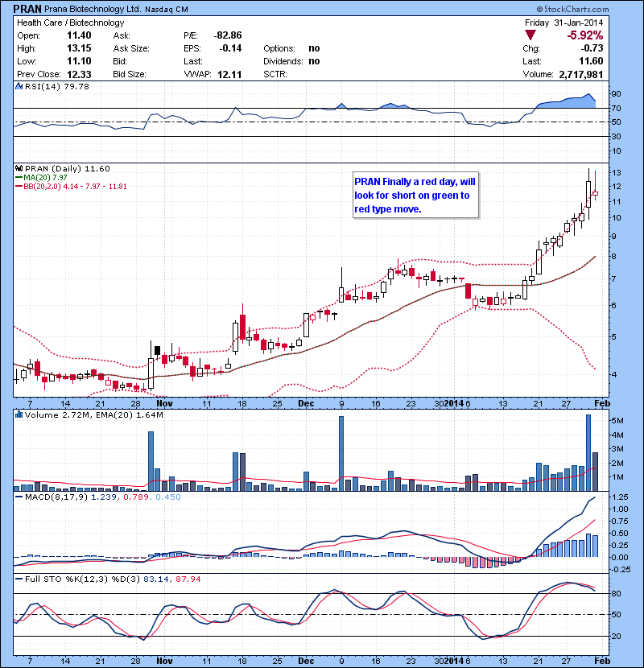Image resolution: width=644 pixels, height=668 pixels.
Task: Click the Nov label on price chart axis
Action: coord(164,403)
